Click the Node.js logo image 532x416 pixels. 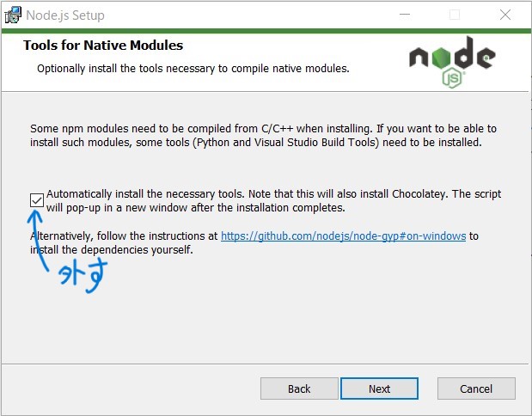tap(452, 63)
